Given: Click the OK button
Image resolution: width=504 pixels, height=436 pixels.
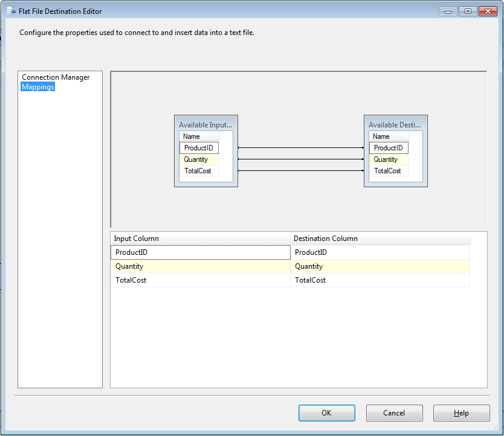Looking at the screenshot, I should (326, 413).
